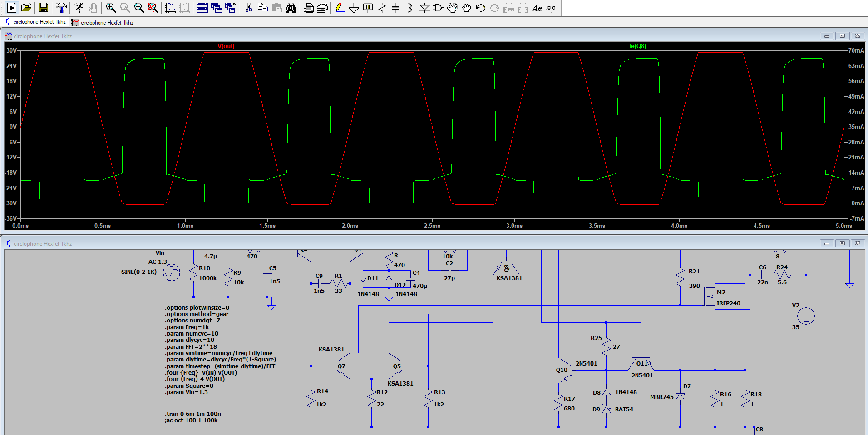Screen dimensions: 868x435
Task: Select the diode tool in toolbar
Action: click(x=424, y=8)
